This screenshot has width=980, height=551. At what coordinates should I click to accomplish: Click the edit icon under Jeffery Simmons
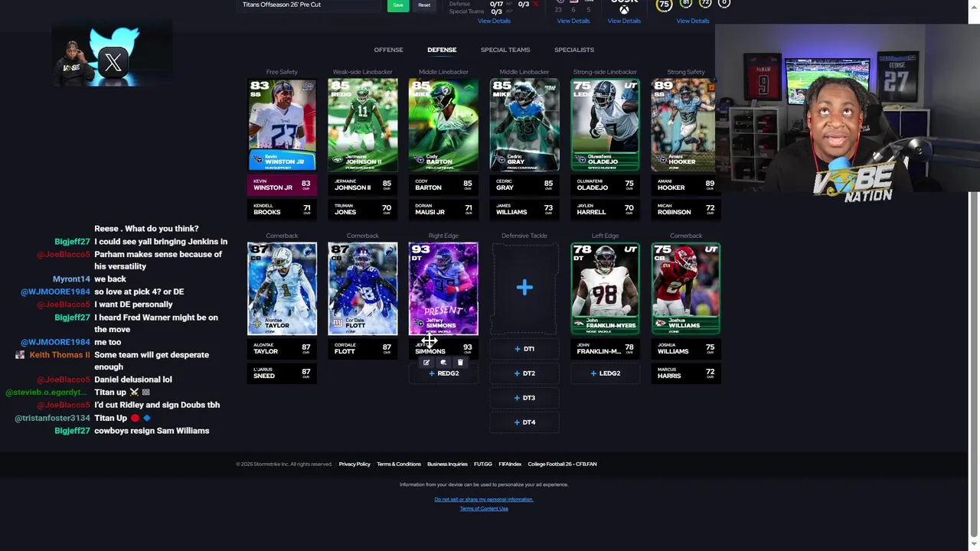[426, 363]
